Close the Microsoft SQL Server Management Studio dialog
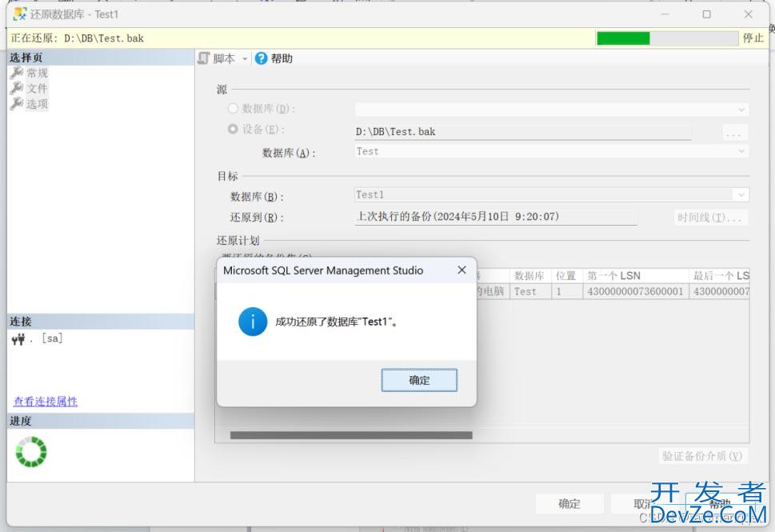775x532 pixels. [461, 270]
